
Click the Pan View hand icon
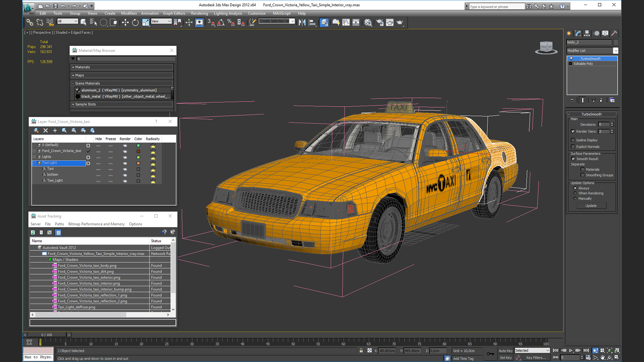point(603,358)
